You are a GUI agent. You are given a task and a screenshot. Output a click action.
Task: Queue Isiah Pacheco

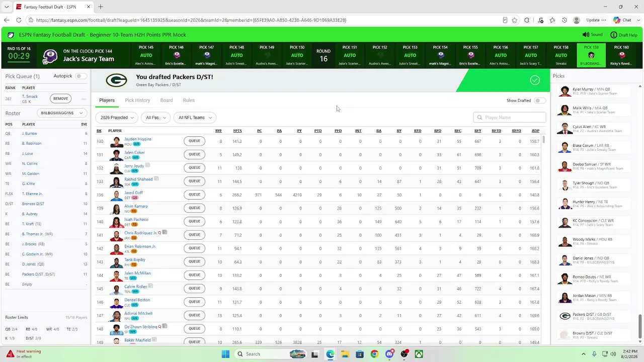(194, 221)
